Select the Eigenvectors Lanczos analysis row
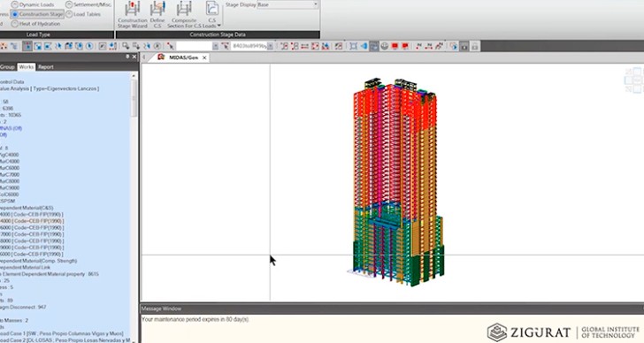The height and width of the screenshot is (343, 644). [x=50, y=88]
